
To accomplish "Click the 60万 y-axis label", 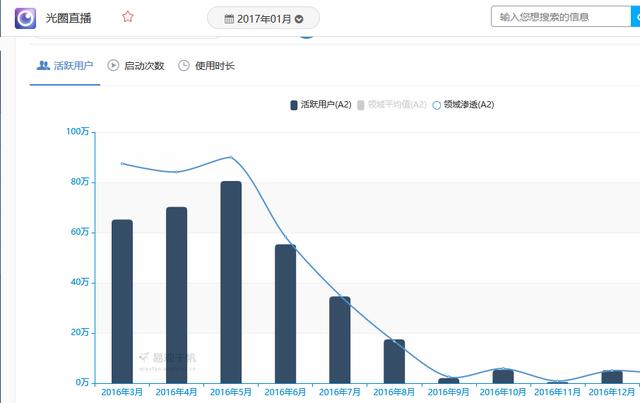I will pos(80,232).
